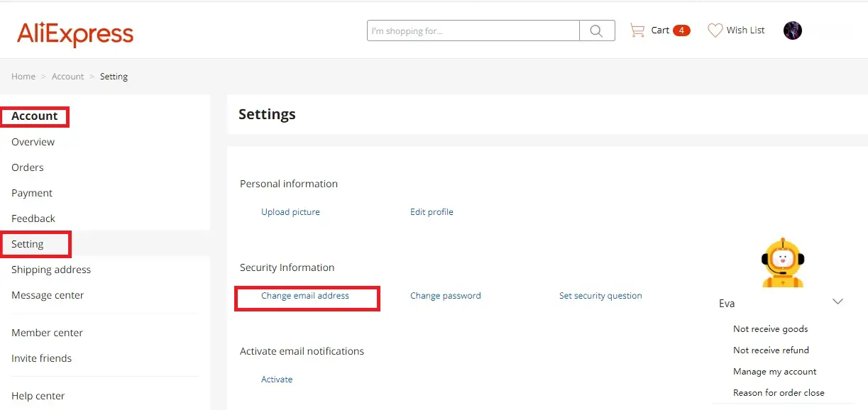The image size is (868, 410).
Task: Collapse the Eva helper panel chevron
Action: pos(837,301)
